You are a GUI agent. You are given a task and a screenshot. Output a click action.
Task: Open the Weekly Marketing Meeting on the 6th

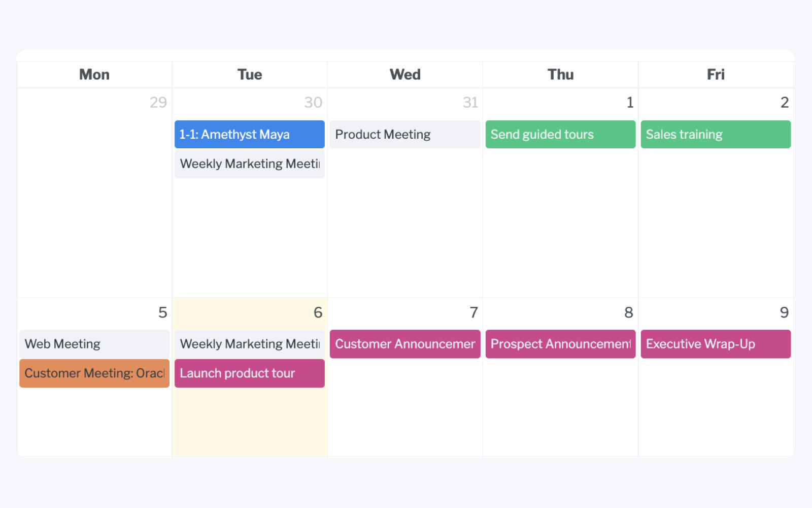[x=249, y=344]
